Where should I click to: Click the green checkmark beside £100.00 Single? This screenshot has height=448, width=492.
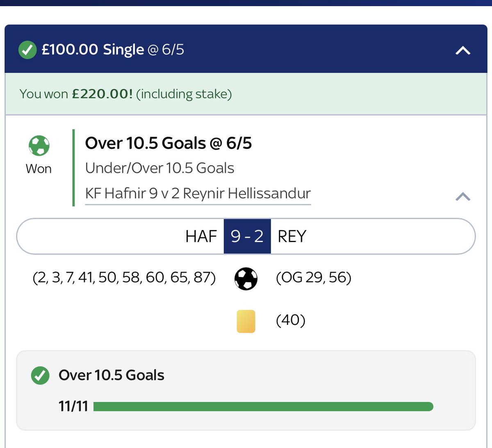click(27, 50)
